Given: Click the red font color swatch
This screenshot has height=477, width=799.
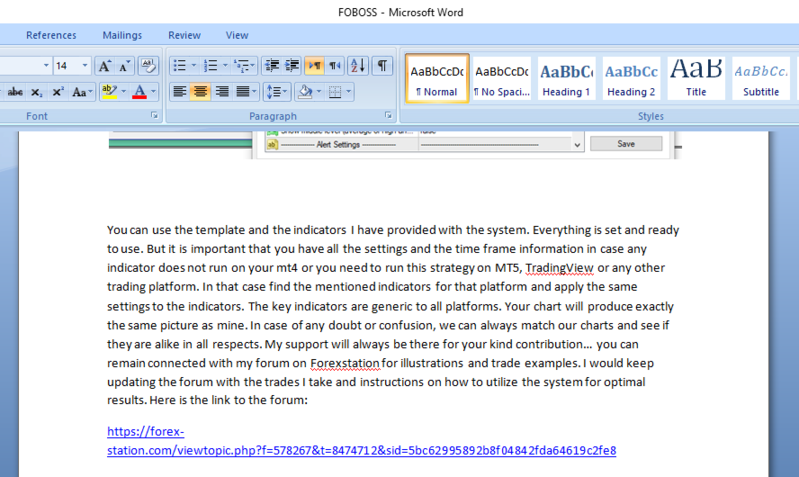Looking at the screenshot, I should [x=138, y=92].
